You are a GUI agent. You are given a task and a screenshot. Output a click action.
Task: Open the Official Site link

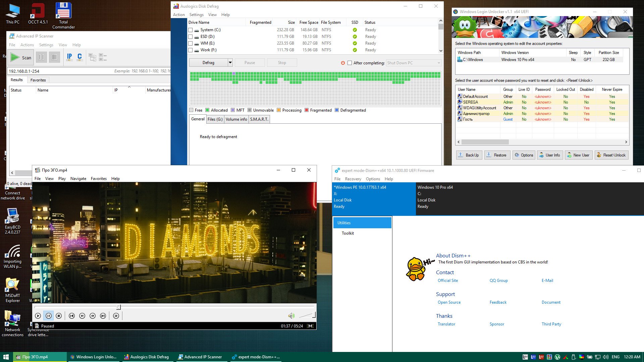coord(447,281)
